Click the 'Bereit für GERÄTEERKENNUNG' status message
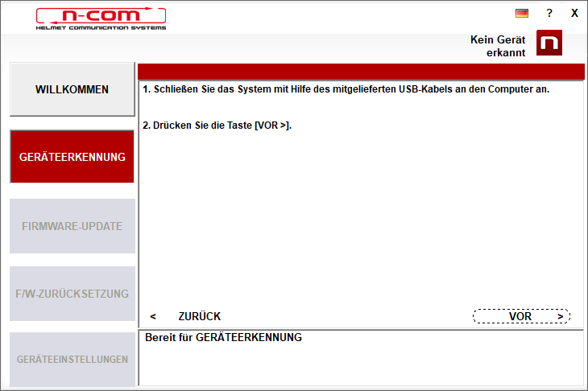Viewport: 588px width, 391px height. tap(223, 337)
